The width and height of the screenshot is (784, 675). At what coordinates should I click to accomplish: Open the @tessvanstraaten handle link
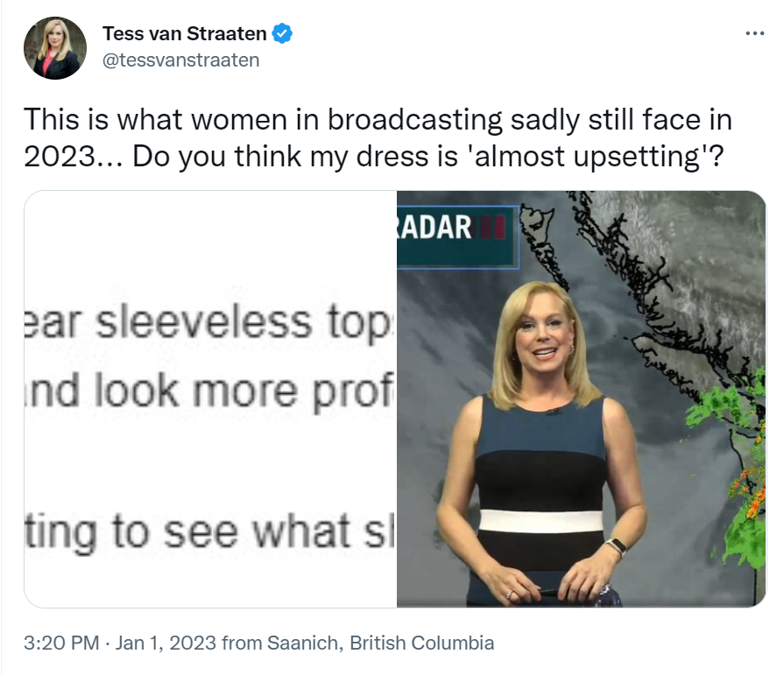pos(181,60)
